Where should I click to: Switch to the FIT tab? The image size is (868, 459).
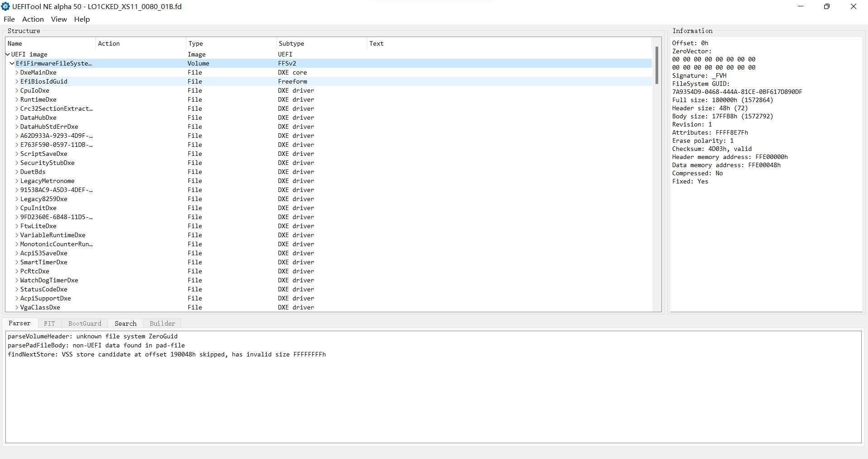click(49, 323)
